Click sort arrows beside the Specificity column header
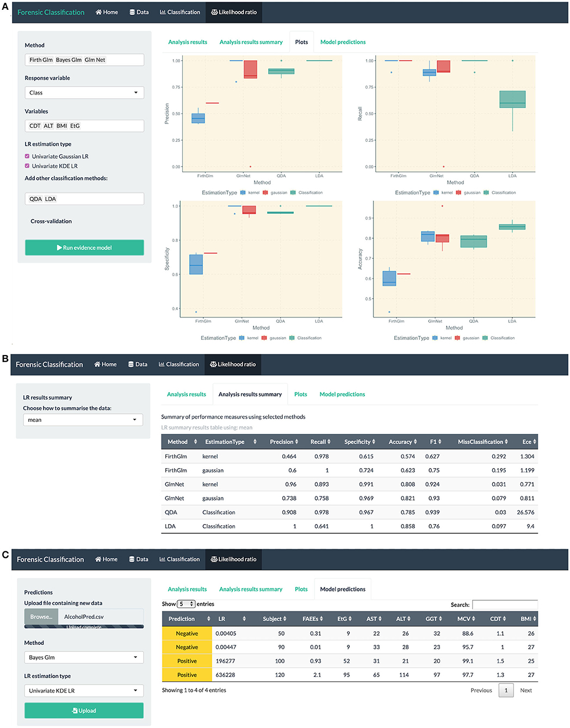 click(x=374, y=442)
